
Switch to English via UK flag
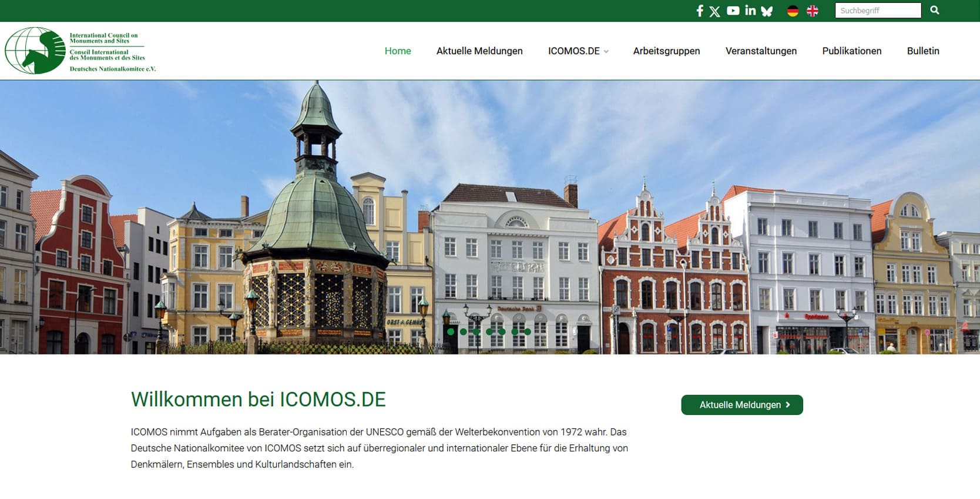(813, 11)
